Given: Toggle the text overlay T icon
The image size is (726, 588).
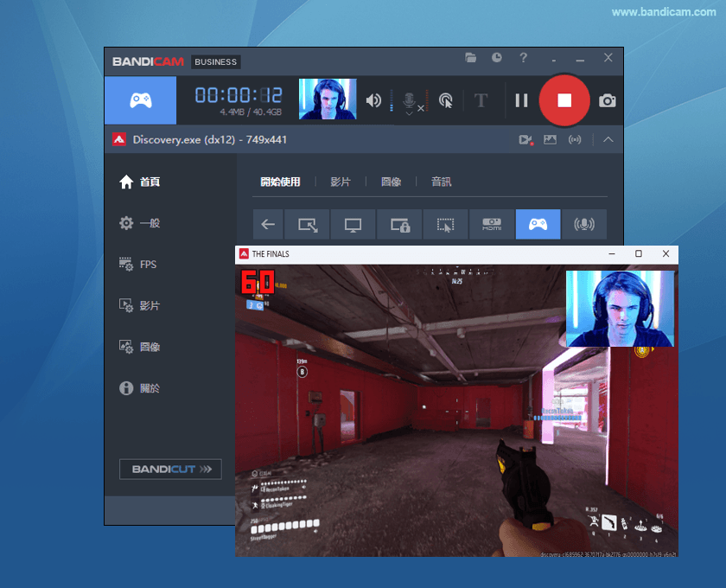Looking at the screenshot, I should [481, 100].
